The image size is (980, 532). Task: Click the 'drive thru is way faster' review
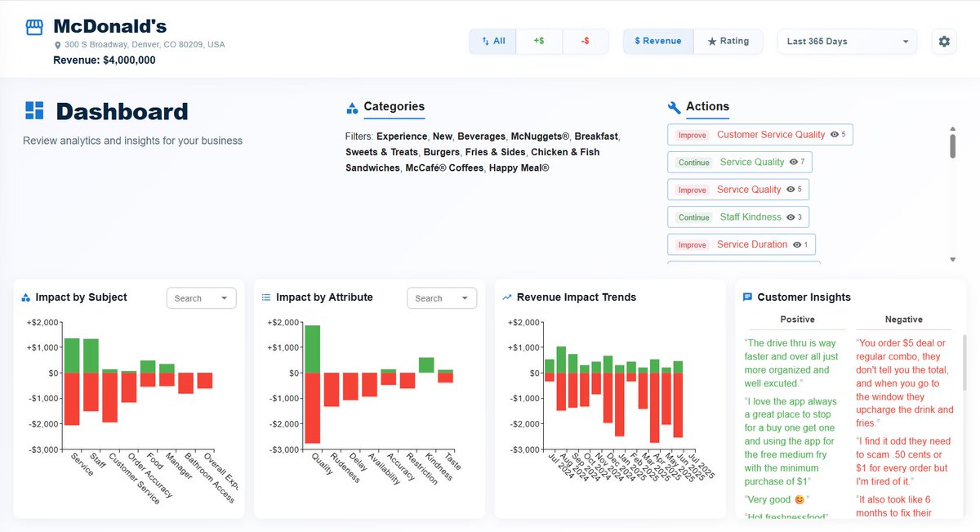[791, 363]
